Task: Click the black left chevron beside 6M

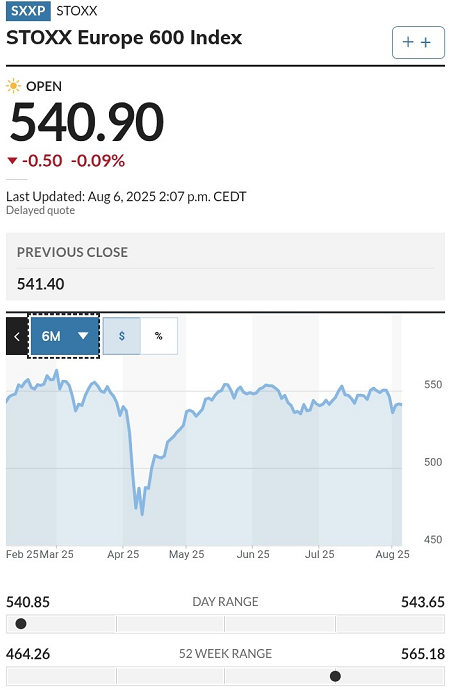Action: [17, 337]
